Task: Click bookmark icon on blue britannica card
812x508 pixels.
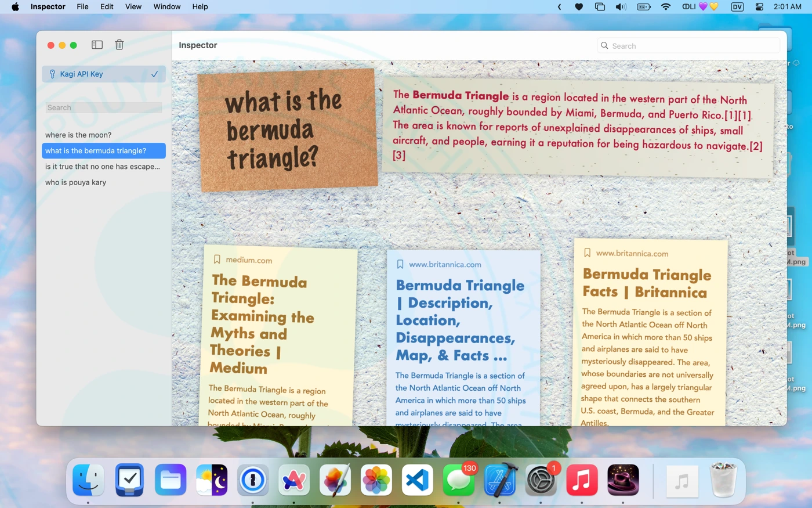Action: tap(400, 264)
